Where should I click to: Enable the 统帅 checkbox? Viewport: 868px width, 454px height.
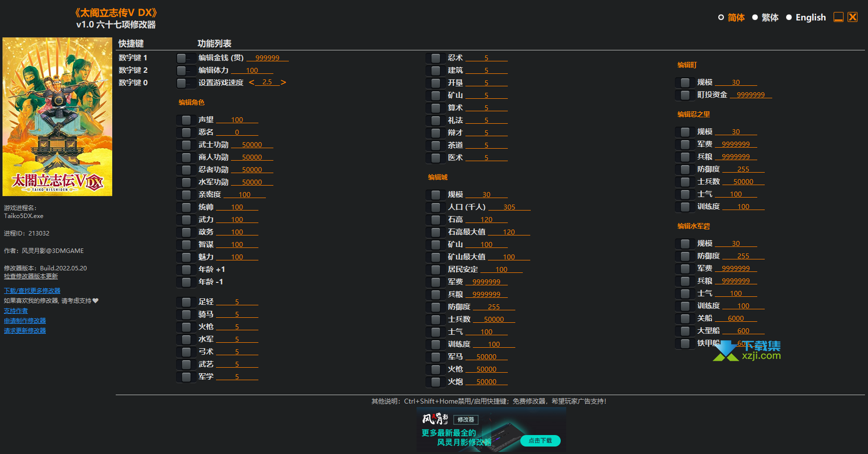pos(186,207)
